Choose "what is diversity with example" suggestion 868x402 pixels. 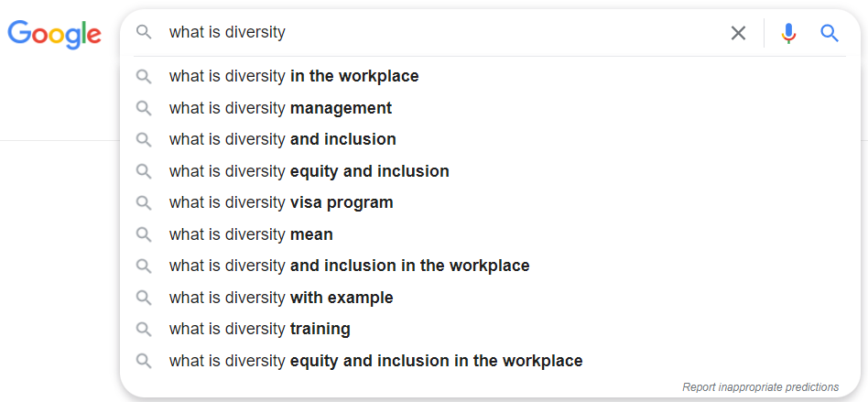point(281,298)
